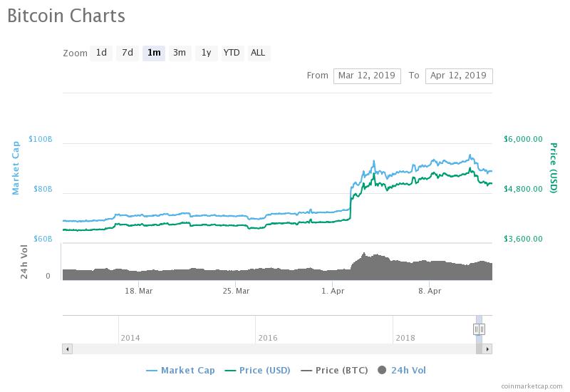Select the 7d zoom range

127,53
